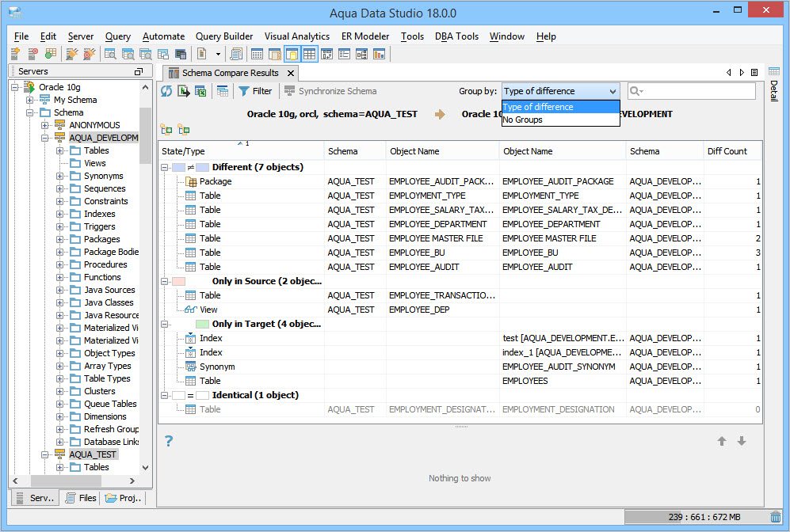Click the blue Different group color swatch

(179, 167)
